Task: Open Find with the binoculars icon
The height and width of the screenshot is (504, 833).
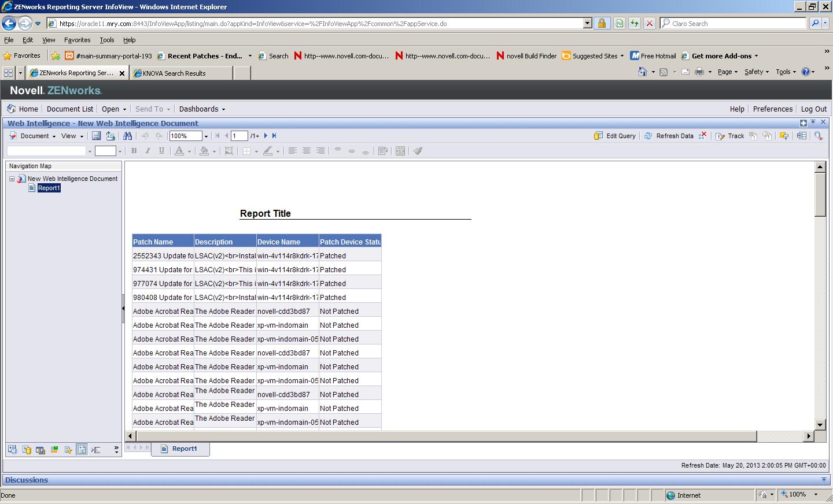Action: click(128, 136)
